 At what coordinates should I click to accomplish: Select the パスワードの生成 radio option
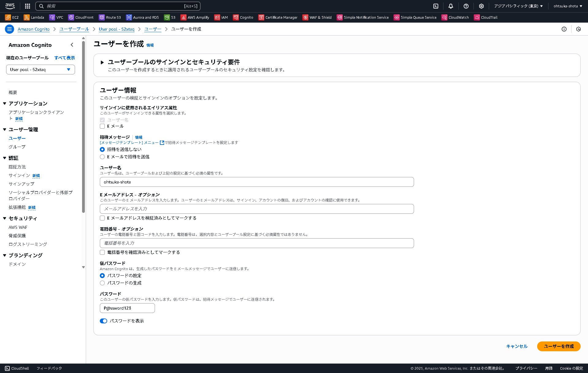click(x=102, y=283)
